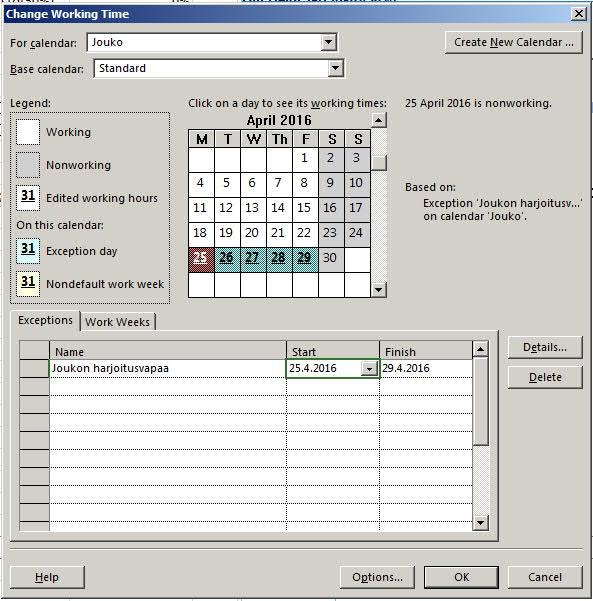Select the Thursday column header Th
Image resolution: width=593 pixels, height=601 pixels.
[x=279, y=139]
